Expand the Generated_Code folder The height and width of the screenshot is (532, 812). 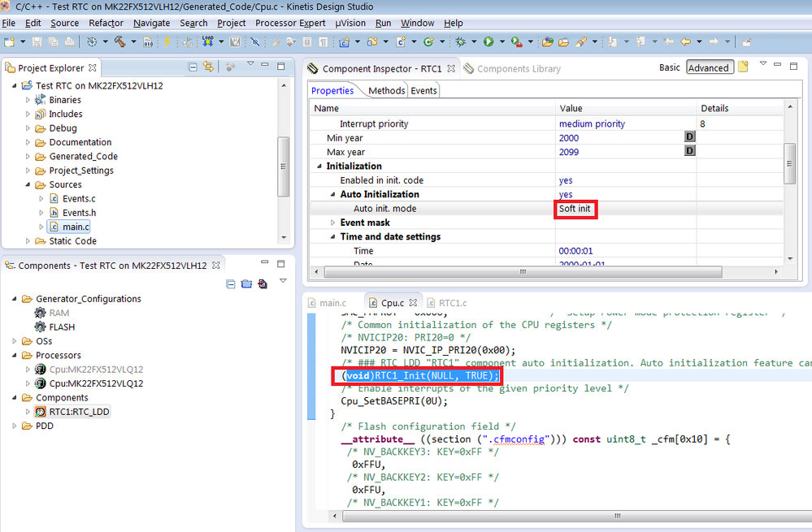coord(28,156)
